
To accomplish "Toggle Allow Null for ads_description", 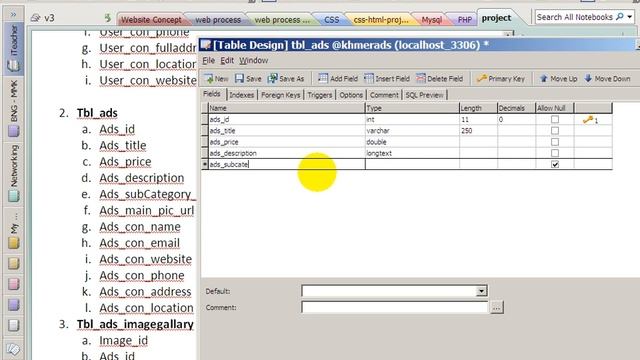I will pos(555,153).
